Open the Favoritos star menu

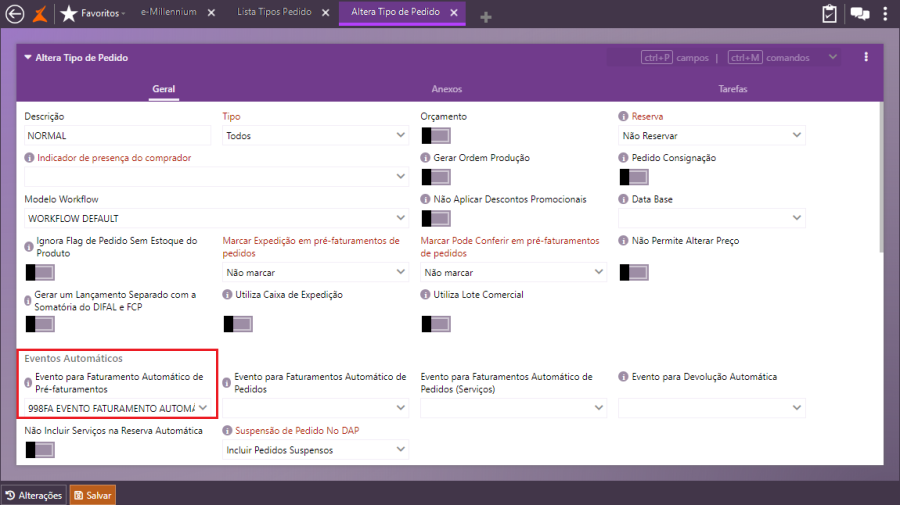(93, 13)
